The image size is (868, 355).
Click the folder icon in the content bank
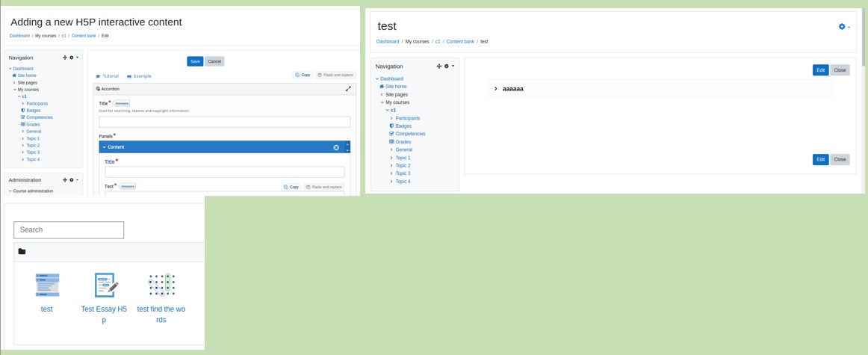(22, 251)
